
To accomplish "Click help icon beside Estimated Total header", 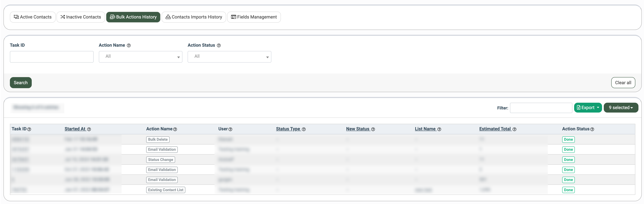I will (514, 129).
